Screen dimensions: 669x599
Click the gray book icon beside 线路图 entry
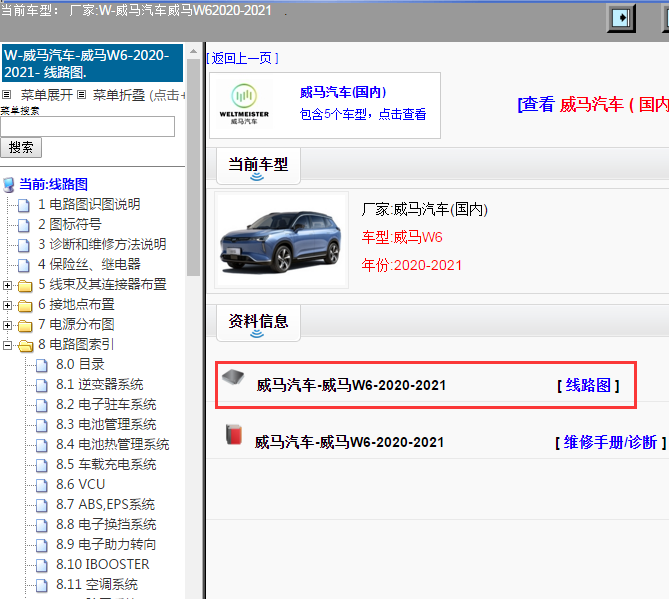click(x=233, y=377)
